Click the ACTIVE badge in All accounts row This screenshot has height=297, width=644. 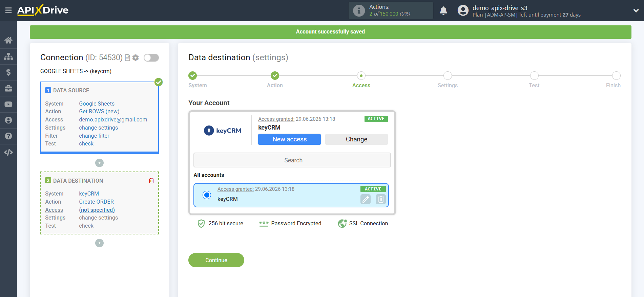[x=373, y=189]
